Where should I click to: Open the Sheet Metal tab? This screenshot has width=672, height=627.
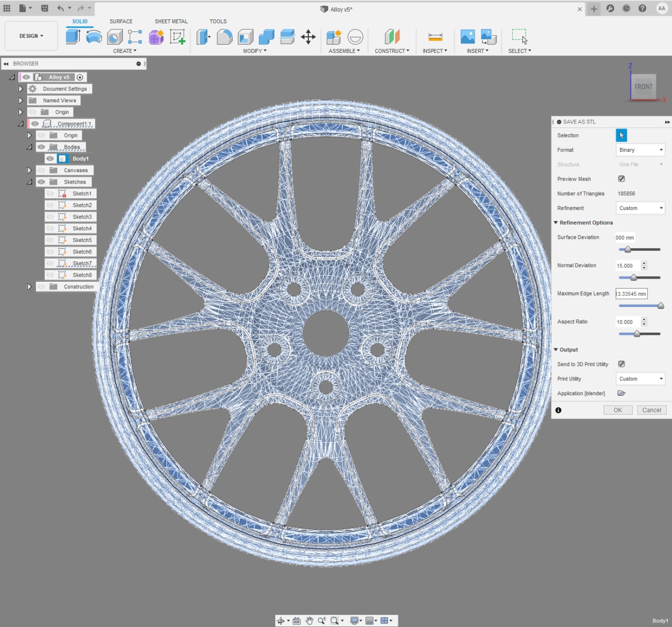coord(171,22)
